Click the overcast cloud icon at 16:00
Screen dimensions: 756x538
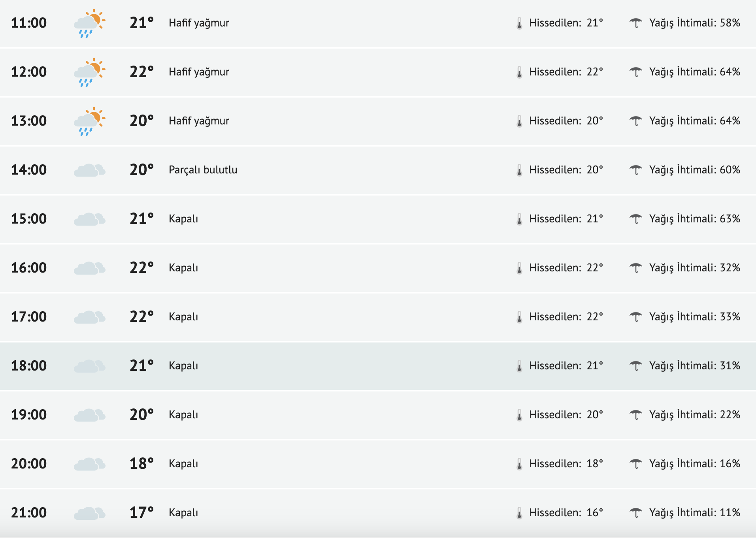click(x=89, y=268)
